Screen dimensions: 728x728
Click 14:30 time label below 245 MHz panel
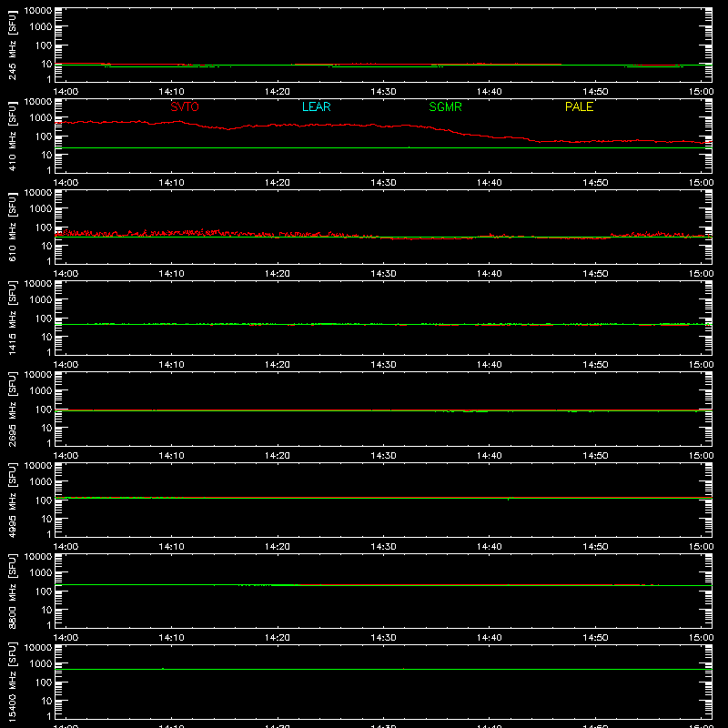[x=383, y=92]
